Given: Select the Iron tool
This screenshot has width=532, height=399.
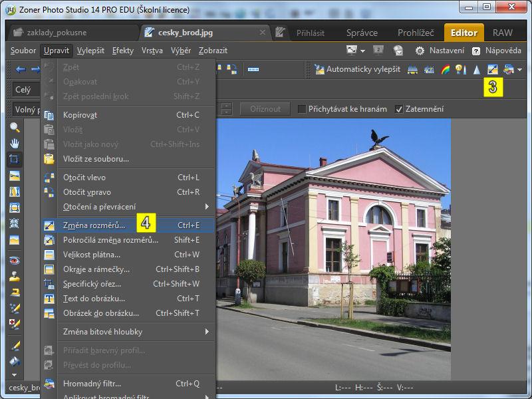Looking at the screenshot, I should 14,293.
